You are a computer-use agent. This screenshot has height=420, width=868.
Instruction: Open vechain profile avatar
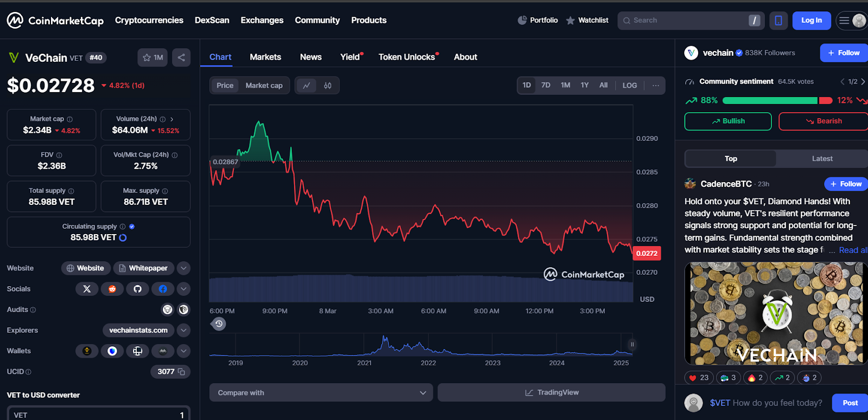[x=691, y=53]
